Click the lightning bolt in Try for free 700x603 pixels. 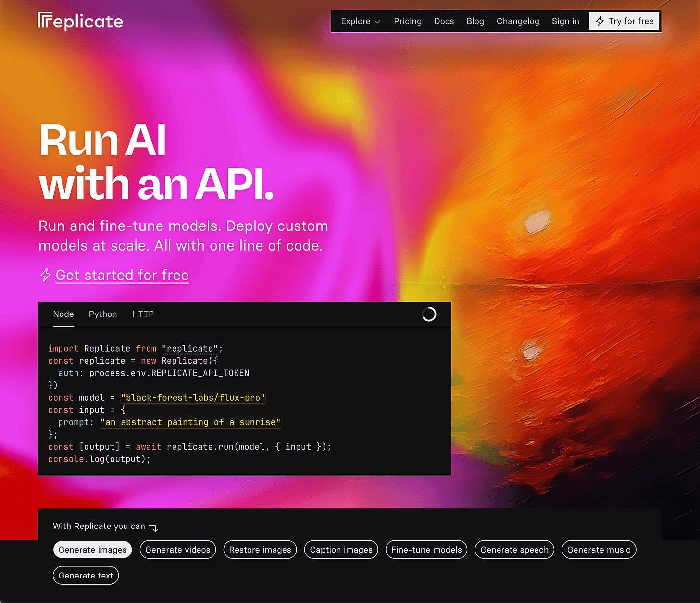(600, 21)
